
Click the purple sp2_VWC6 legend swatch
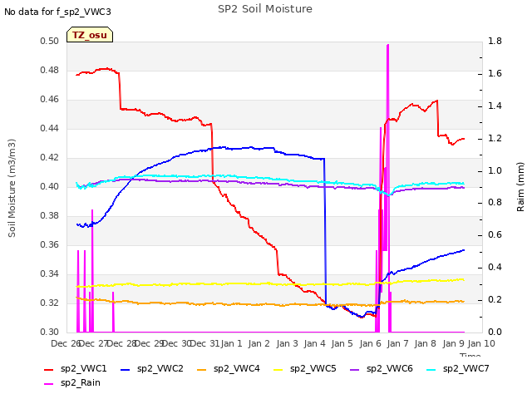355,369
